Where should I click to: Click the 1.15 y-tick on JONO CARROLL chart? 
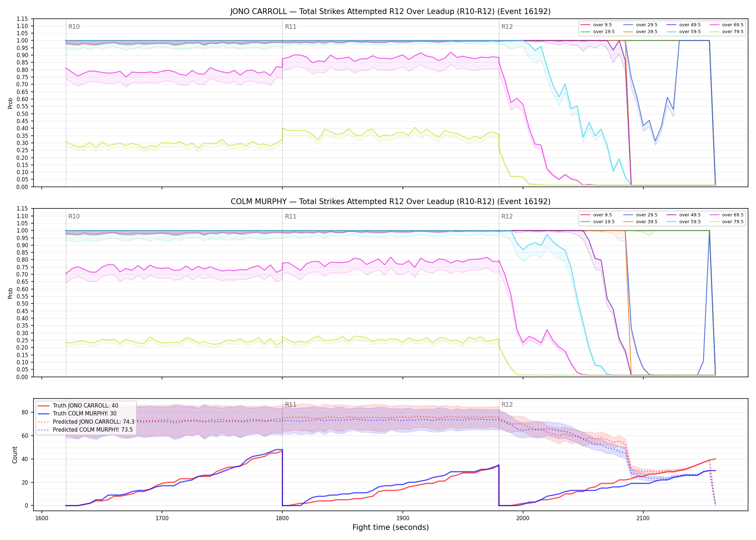[22, 19]
